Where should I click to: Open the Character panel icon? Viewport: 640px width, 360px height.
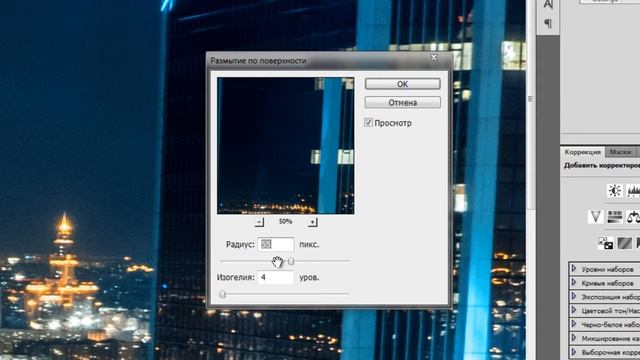pos(548,5)
